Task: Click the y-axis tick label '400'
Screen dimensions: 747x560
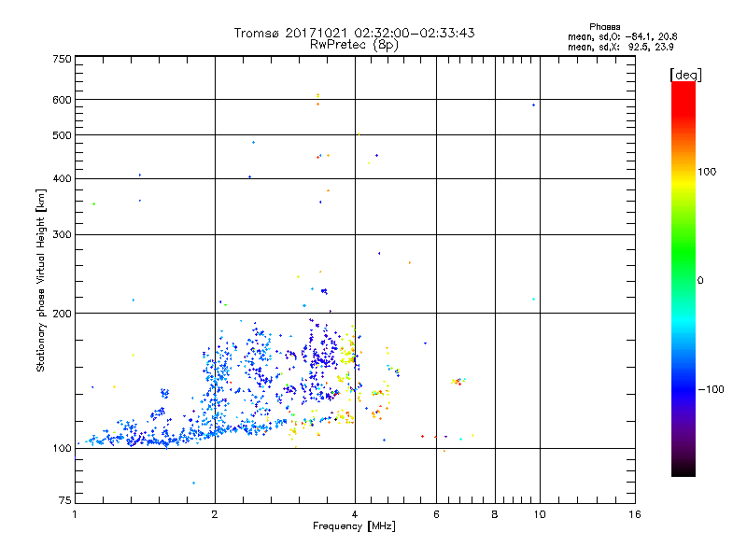Action: pos(62,179)
